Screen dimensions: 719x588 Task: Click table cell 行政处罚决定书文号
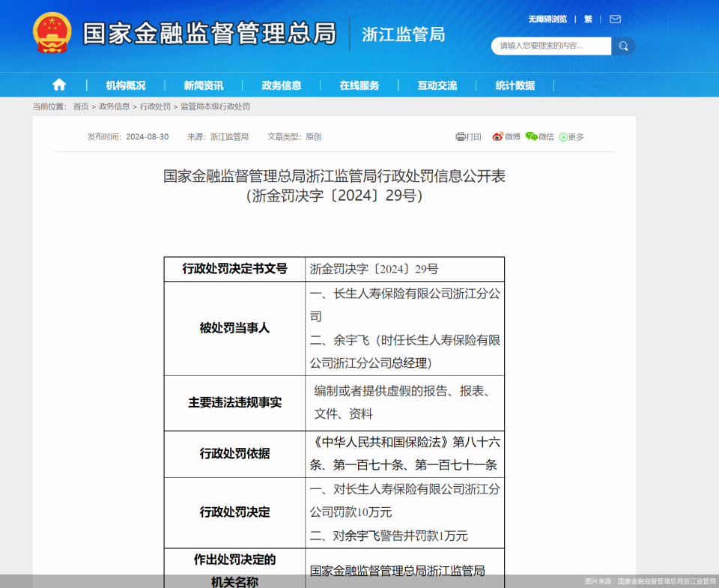[234, 269]
